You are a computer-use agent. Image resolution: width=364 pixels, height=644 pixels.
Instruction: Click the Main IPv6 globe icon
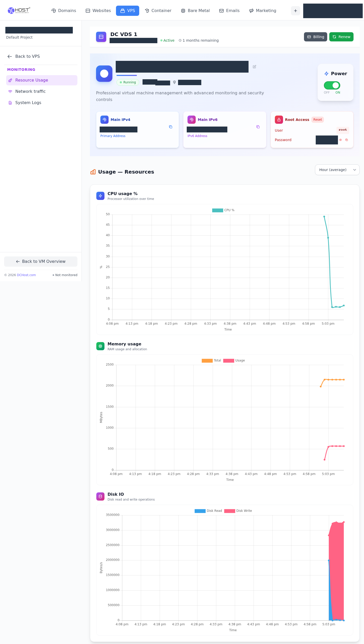[192, 120]
